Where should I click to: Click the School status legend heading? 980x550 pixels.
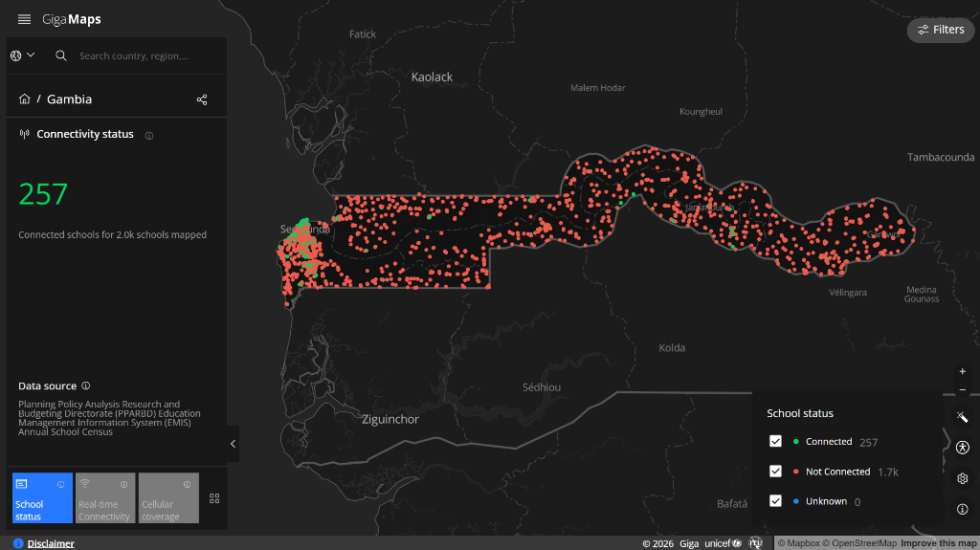click(800, 414)
